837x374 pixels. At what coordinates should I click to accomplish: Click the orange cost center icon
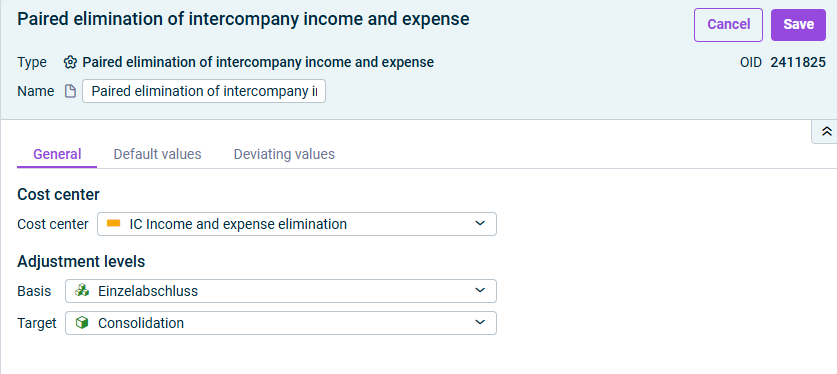click(x=113, y=224)
